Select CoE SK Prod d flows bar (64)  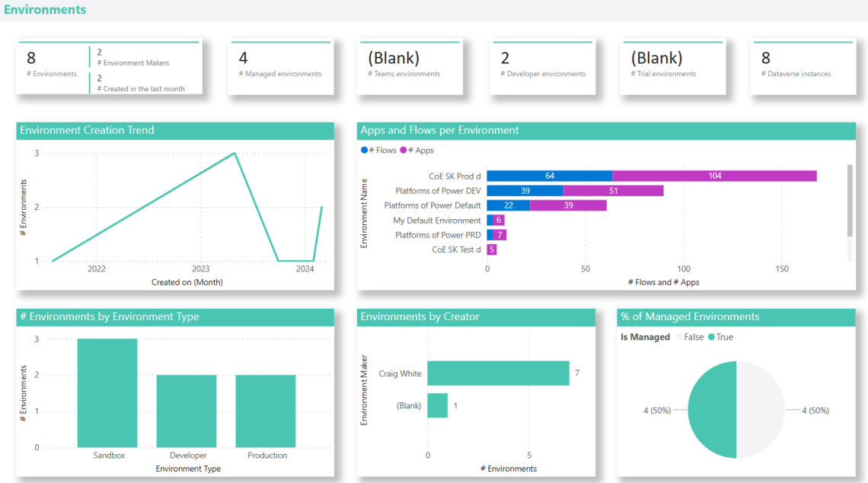pos(549,176)
